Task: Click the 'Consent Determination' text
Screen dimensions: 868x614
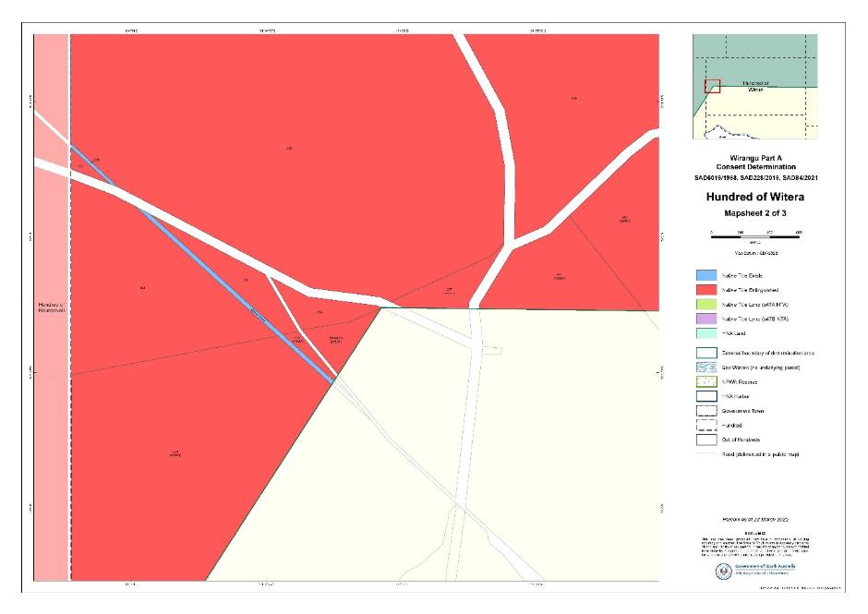Action: 755,166
